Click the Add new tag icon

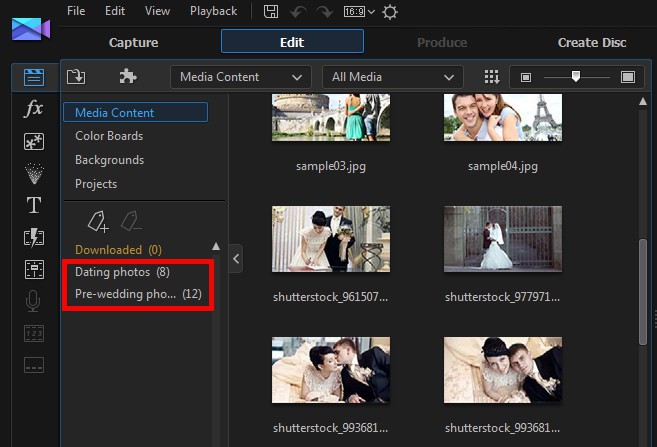(x=98, y=221)
